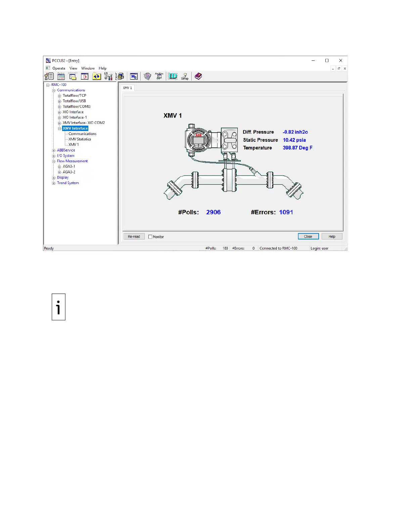This screenshot has width=411, height=532.
Task: Open the wrench and tools calibration icon
Action: click(x=108, y=76)
